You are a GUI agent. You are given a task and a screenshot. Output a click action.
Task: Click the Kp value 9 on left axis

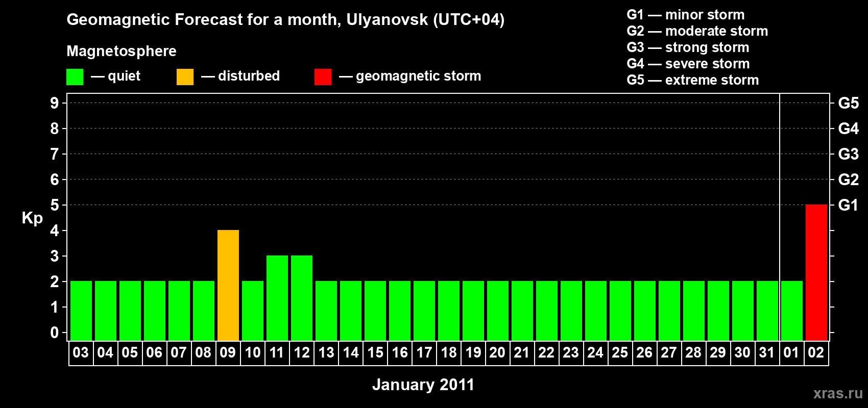pos(55,103)
